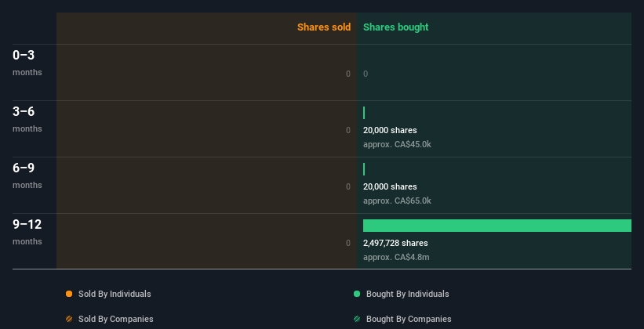The height and width of the screenshot is (329, 644).
Task: Toggle the Sold By Individuals legend label
Action: tap(115, 294)
